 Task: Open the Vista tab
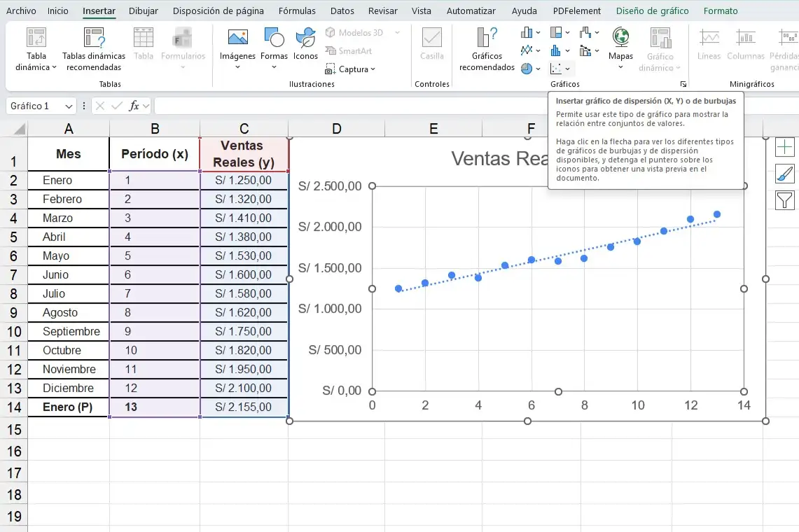pyautogui.click(x=421, y=10)
